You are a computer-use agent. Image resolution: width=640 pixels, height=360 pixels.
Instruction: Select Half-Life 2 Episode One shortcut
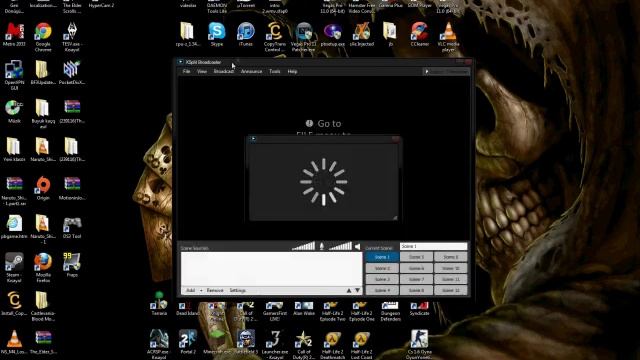(362, 311)
